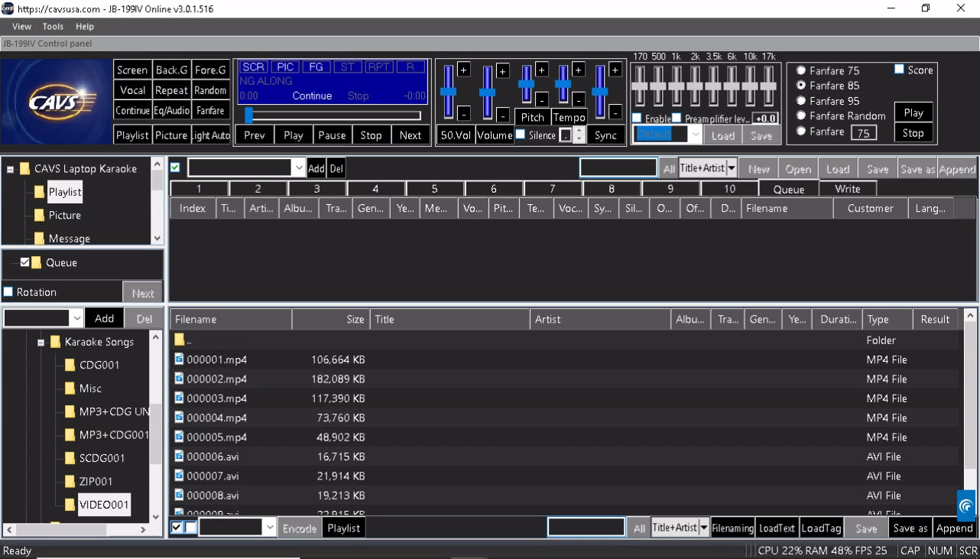This screenshot has width=980, height=559.
Task: Collapse the CAVS Laptop Karaoke tree node
Action: pyautogui.click(x=11, y=169)
